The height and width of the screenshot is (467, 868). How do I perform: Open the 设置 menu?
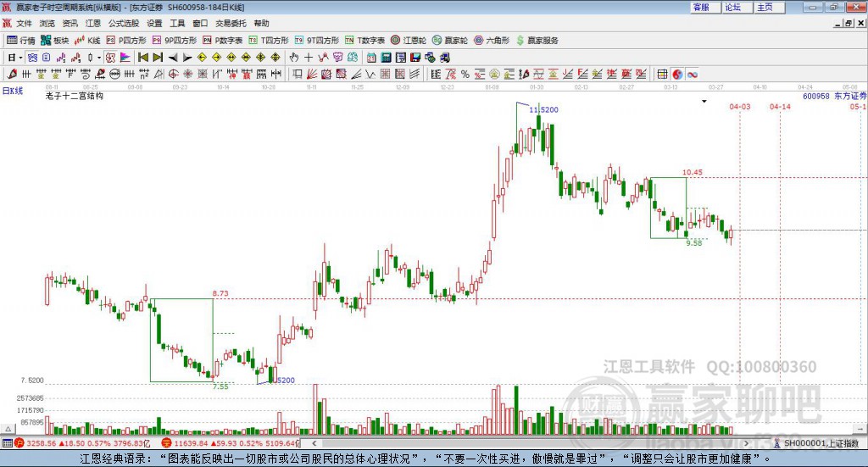(154, 23)
